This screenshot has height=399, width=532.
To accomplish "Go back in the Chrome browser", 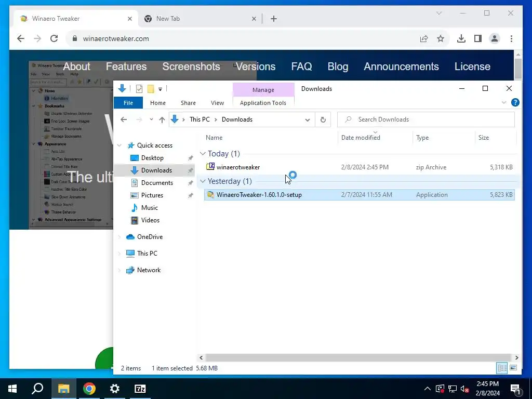I will pyautogui.click(x=21, y=38).
